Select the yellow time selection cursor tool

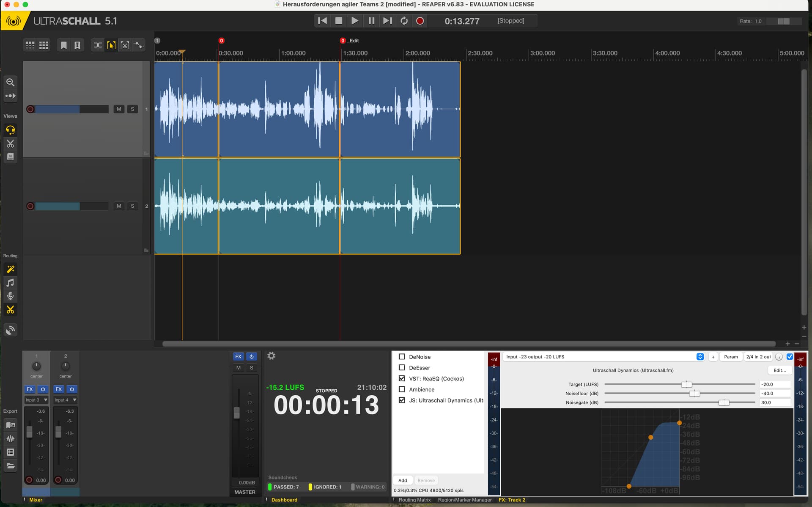[x=111, y=45]
